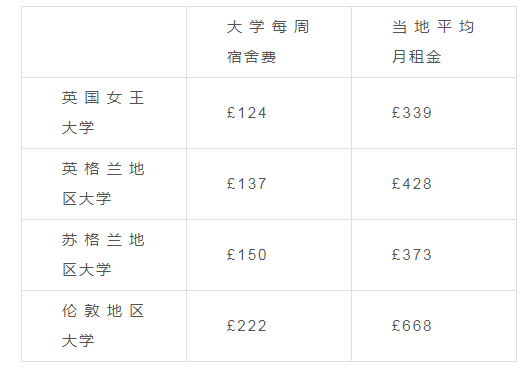Click 区大学 text under 苏格兰地
Viewport: 531px width, 375px height.
click(x=87, y=270)
